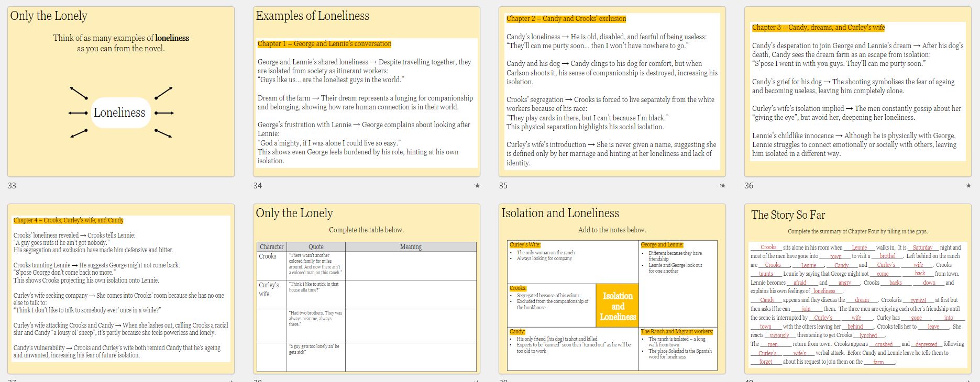Viewport: 980px width, 382px height.
Task: Click the Character column header in table
Action: 272,247
